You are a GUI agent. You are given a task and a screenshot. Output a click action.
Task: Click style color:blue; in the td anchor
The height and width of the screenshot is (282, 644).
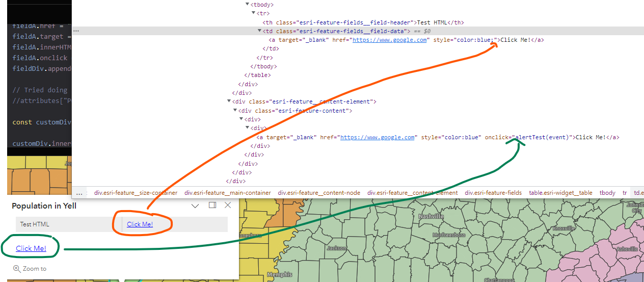pos(464,40)
